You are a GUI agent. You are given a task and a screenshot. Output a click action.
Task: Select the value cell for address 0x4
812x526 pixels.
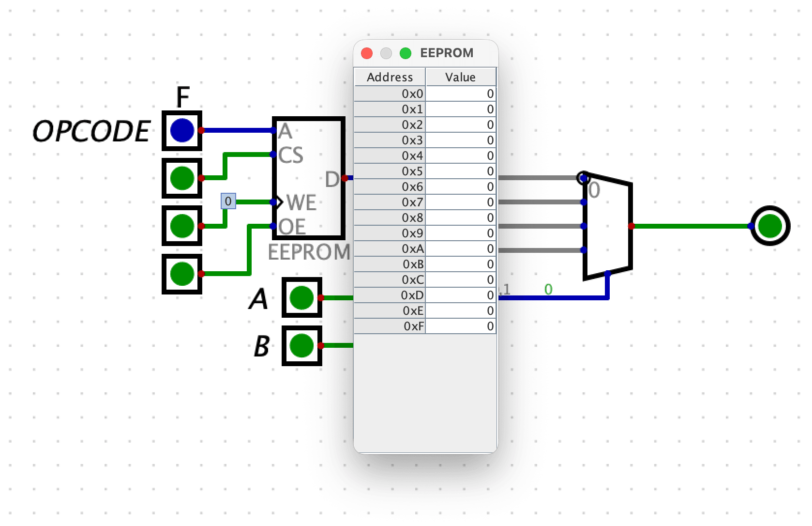pyautogui.click(x=461, y=155)
